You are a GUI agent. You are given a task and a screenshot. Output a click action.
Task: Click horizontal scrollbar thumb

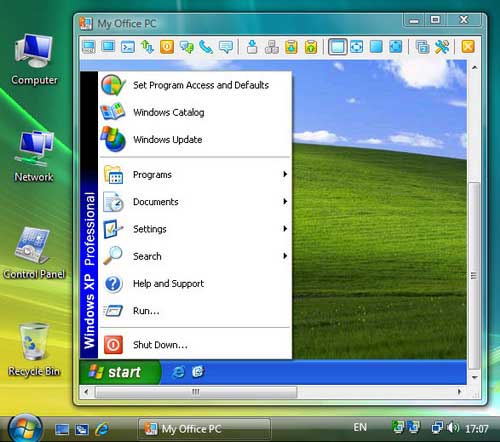(x=196, y=392)
